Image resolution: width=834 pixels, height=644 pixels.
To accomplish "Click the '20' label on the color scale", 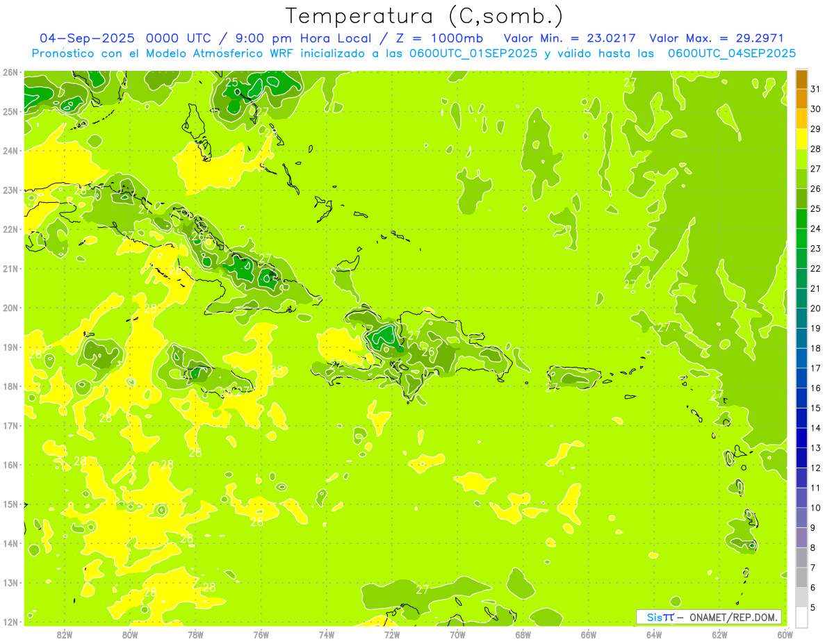I will (x=815, y=308).
